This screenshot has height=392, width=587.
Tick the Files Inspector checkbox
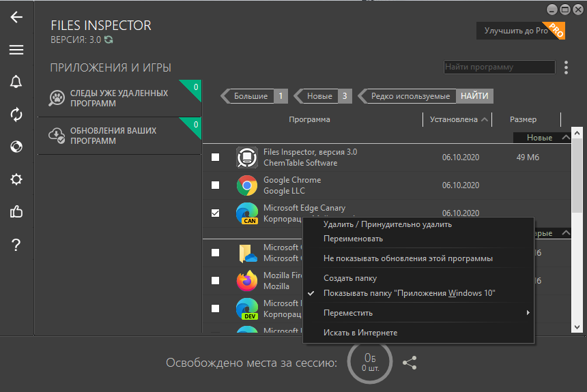215,157
